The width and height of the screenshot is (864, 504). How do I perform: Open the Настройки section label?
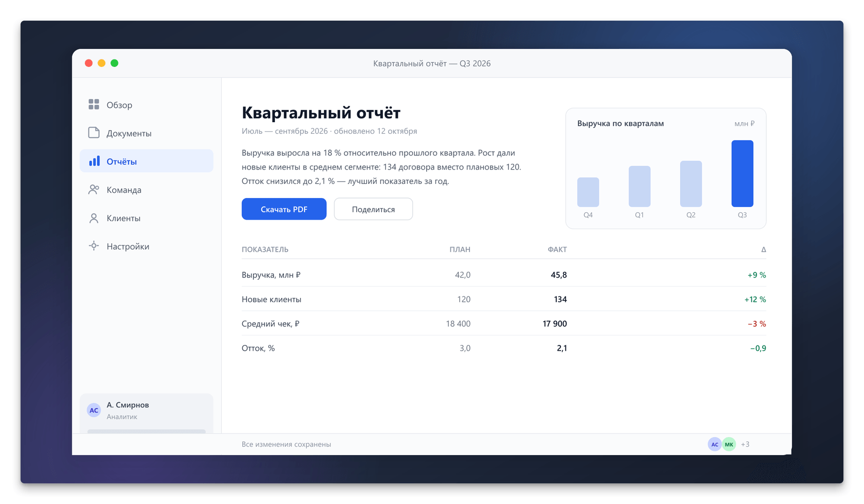(x=128, y=246)
